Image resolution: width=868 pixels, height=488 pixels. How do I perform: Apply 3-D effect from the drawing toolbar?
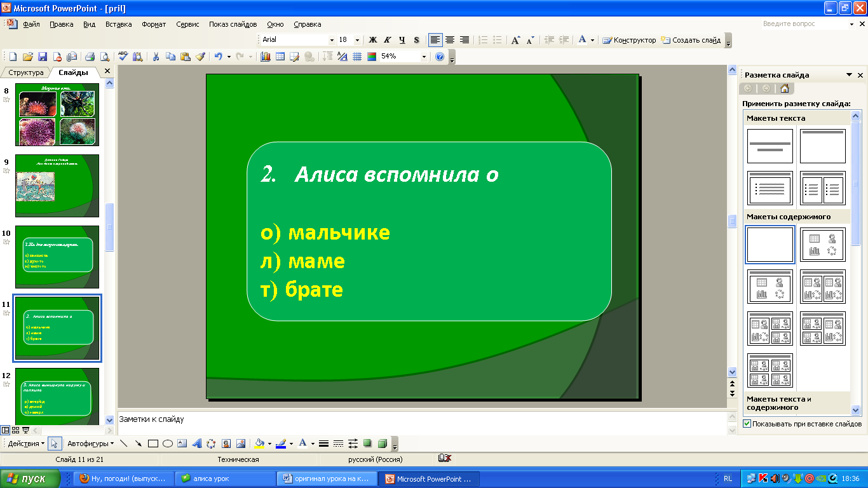coord(382,444)
